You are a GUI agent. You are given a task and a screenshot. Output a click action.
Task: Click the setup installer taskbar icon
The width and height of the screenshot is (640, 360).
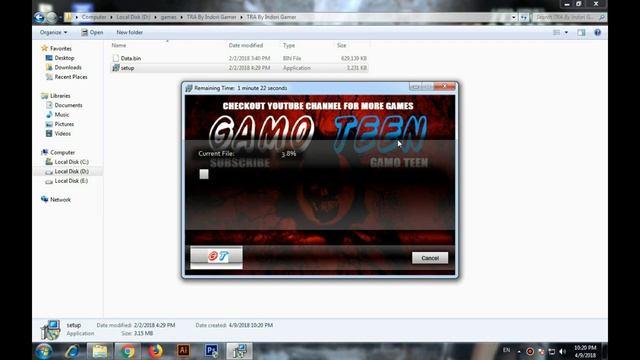[x=239, y=351]
